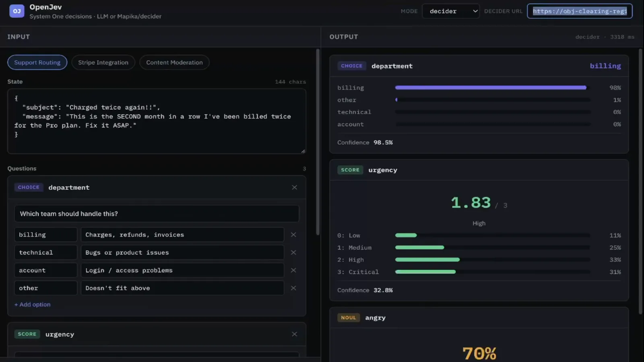Viewport: 644px width, 362px height.
Task: Edit the billing option name field
Action: coord(45,234)
